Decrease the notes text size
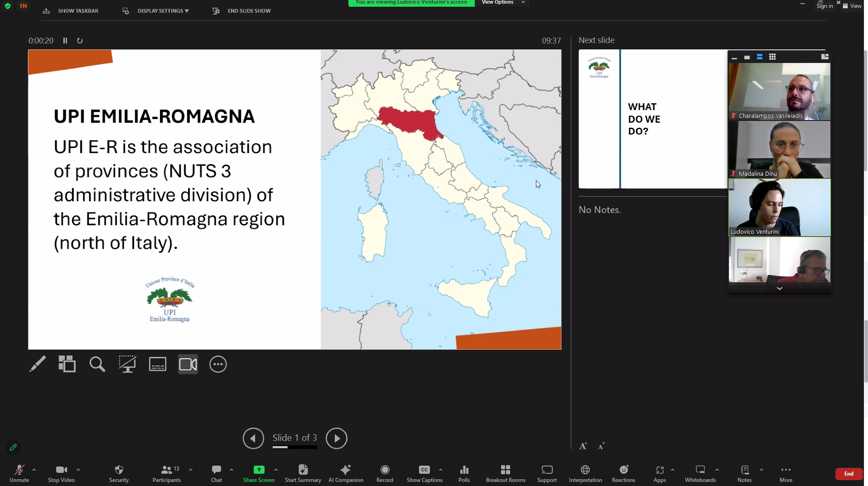The image size is (868, 486). click(601, 446)
